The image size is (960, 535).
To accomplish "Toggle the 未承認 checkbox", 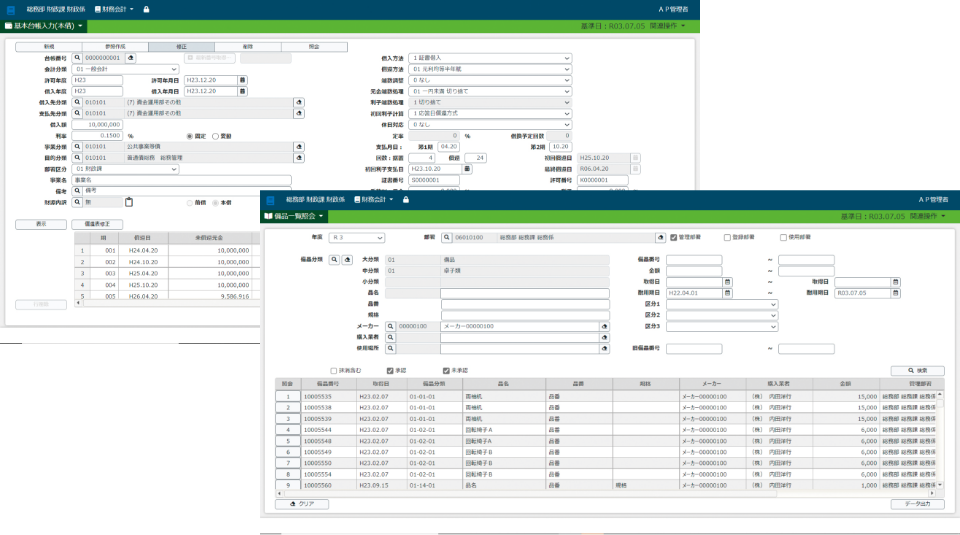I will [446, 371].
